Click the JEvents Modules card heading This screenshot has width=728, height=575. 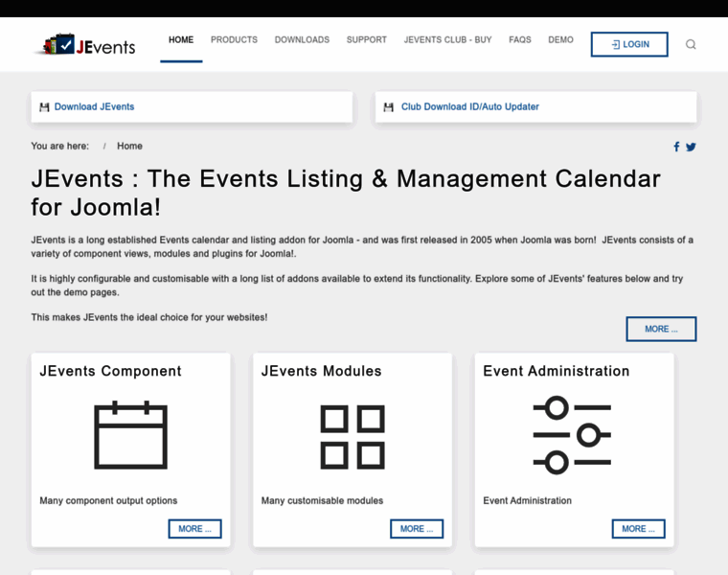click(321, 371)
